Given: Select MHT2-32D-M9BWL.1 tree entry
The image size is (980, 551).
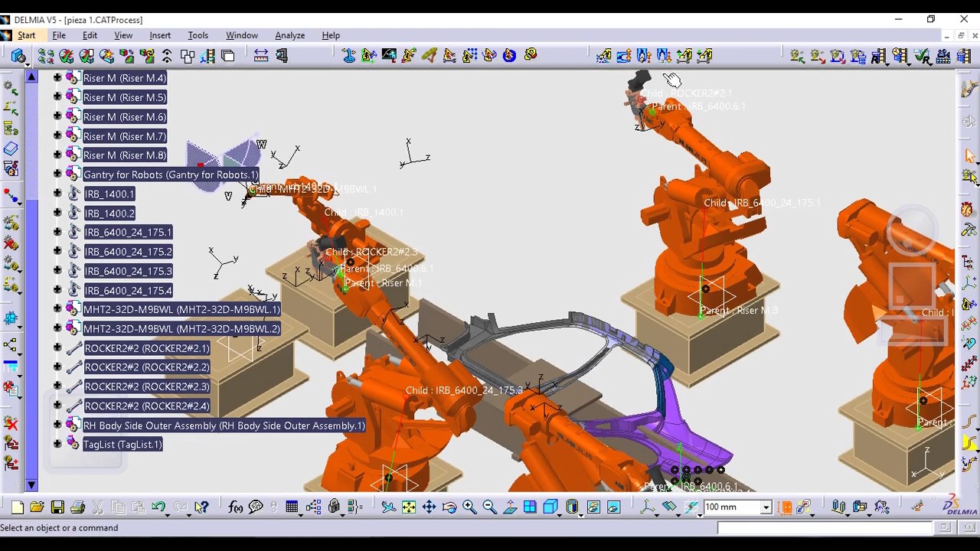Looking at the screenshot, I should (x=181, y=310).
